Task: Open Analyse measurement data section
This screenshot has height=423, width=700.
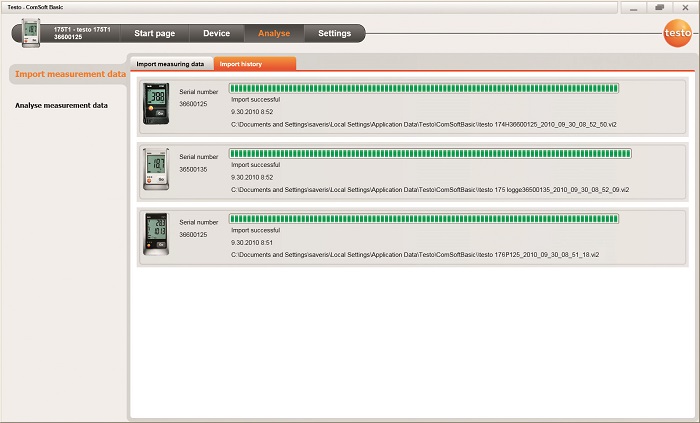Action: (61, 105)
